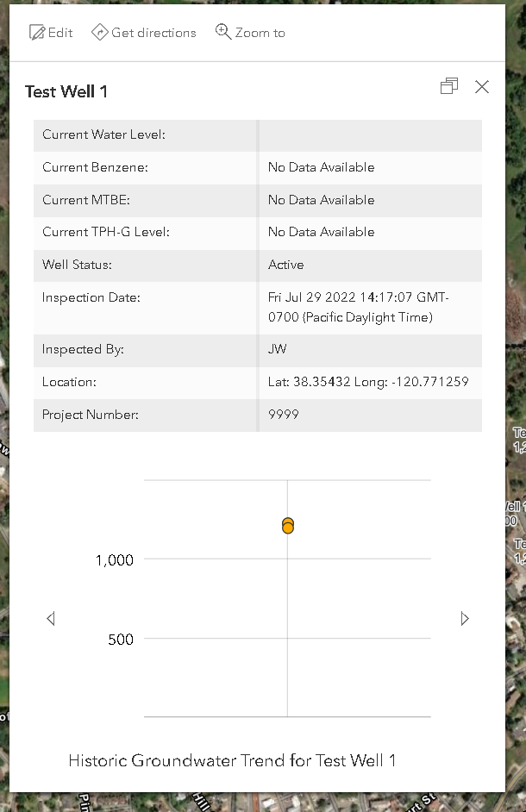
Task: Click the Get directions text link
Action: (x=152, y=33)
